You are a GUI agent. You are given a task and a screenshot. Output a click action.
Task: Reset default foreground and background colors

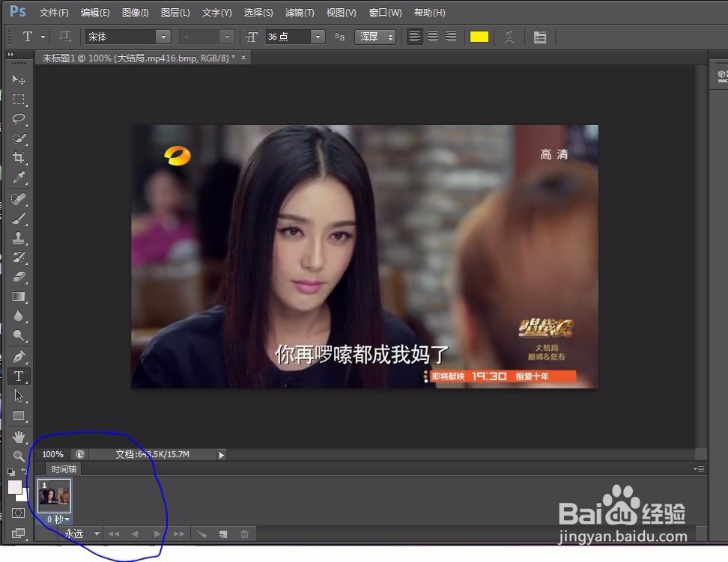point(11,472)
